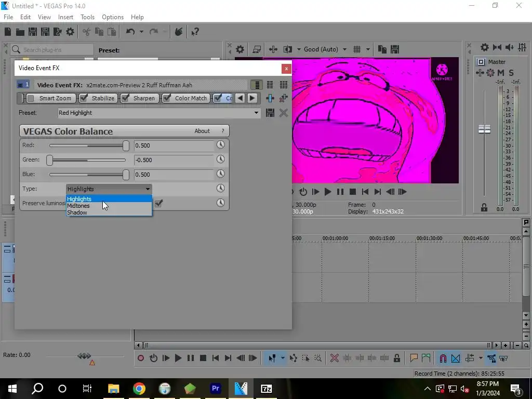
Task: Open the Tools menu
Action: point(87,17)
